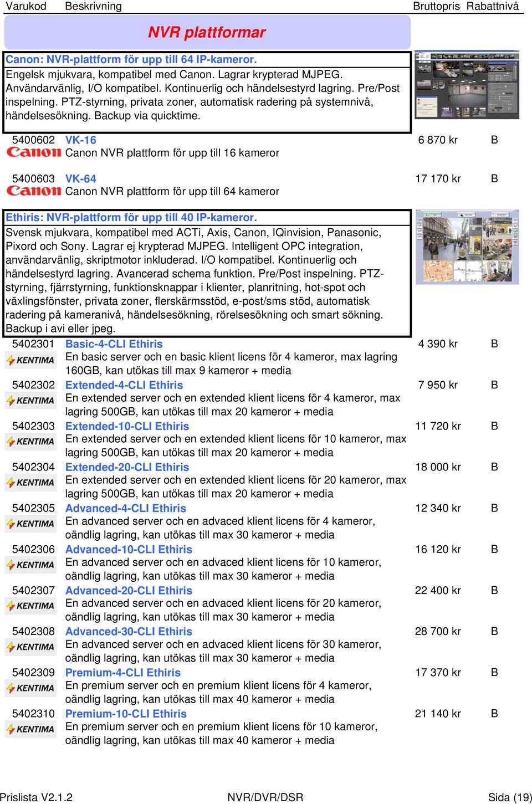Open the Extended-20-CLI Ethiris link
This screenshot has height=804, width=532.
(x=127, y=467)
